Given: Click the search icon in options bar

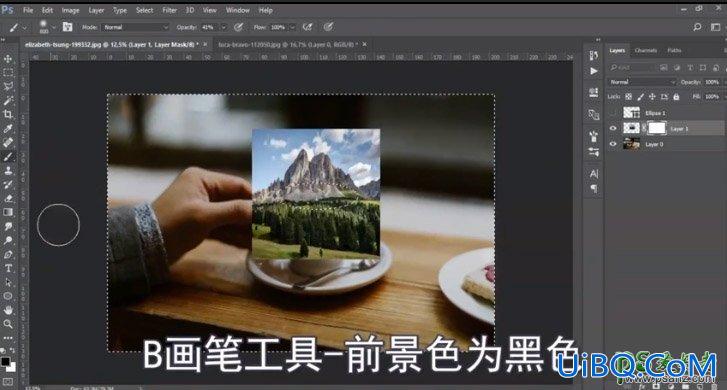Looking at the screenshot, I should (697, 27).
